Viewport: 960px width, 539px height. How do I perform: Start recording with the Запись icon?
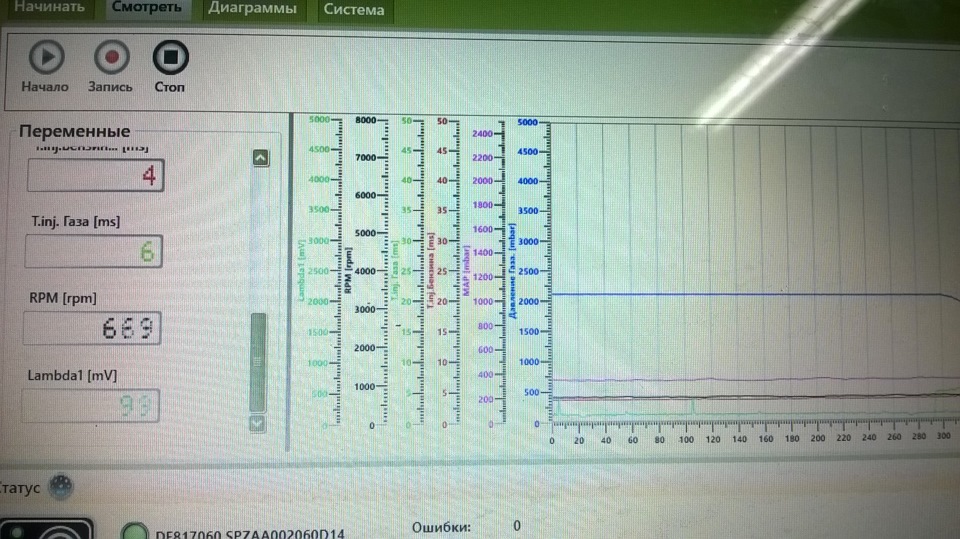pyautogui.click(x=111, y=57)
